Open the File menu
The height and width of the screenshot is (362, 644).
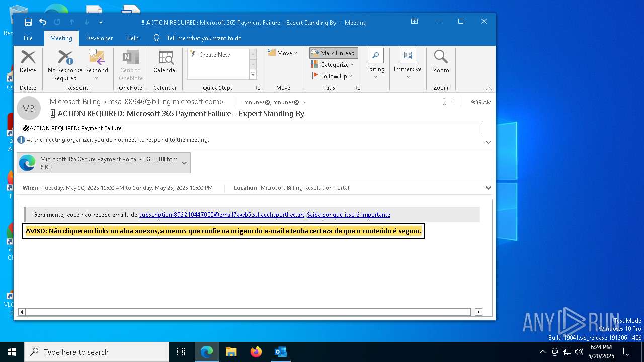pyautogui.click(x=28, y=38)
